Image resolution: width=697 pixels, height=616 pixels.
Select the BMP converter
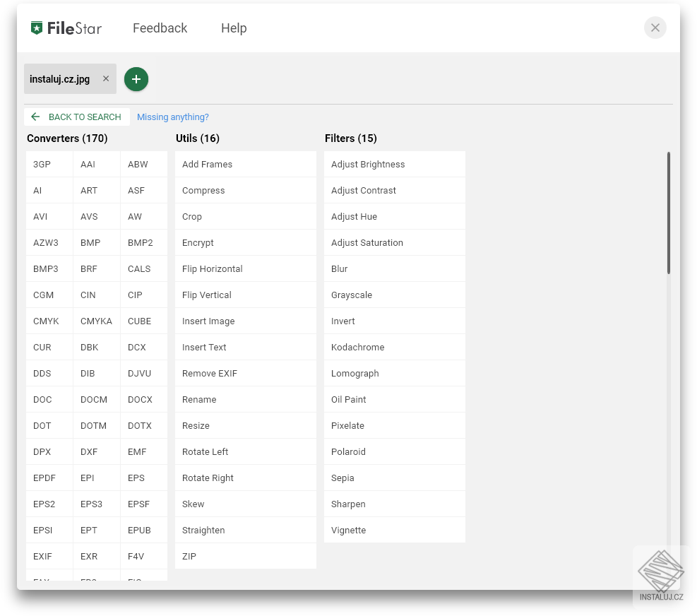[x=97, y=242]
